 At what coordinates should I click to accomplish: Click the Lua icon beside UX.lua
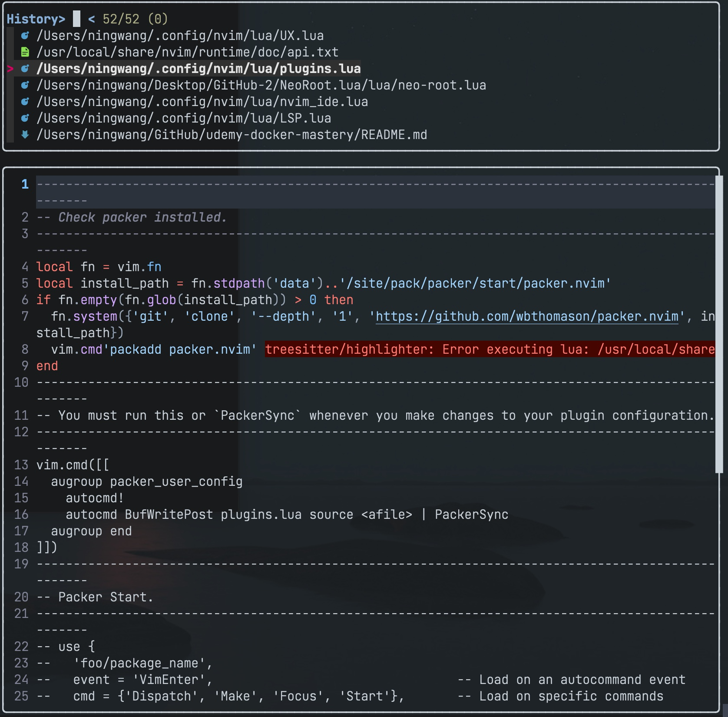click(x=24, y=36)
